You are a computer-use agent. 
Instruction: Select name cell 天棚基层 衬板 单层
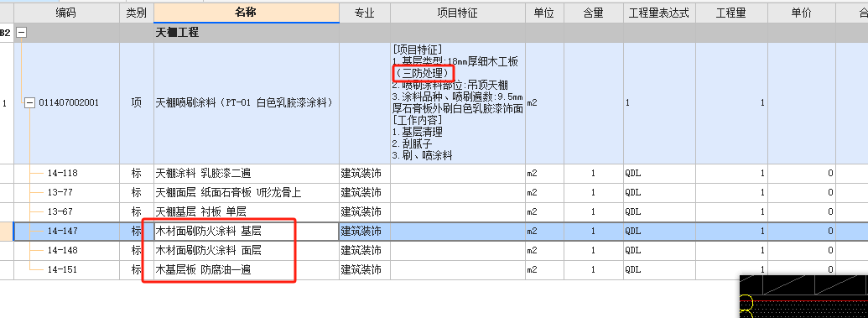coord(247,211)
